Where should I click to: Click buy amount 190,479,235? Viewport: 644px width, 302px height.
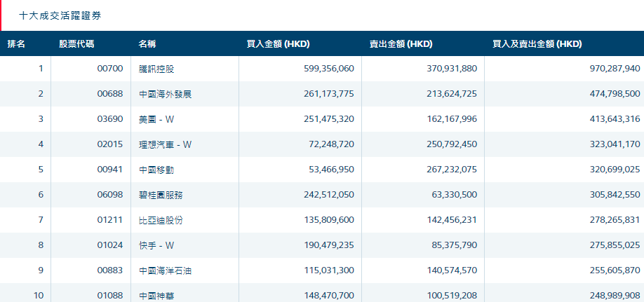pyautogui.click(x=329, y=245)
